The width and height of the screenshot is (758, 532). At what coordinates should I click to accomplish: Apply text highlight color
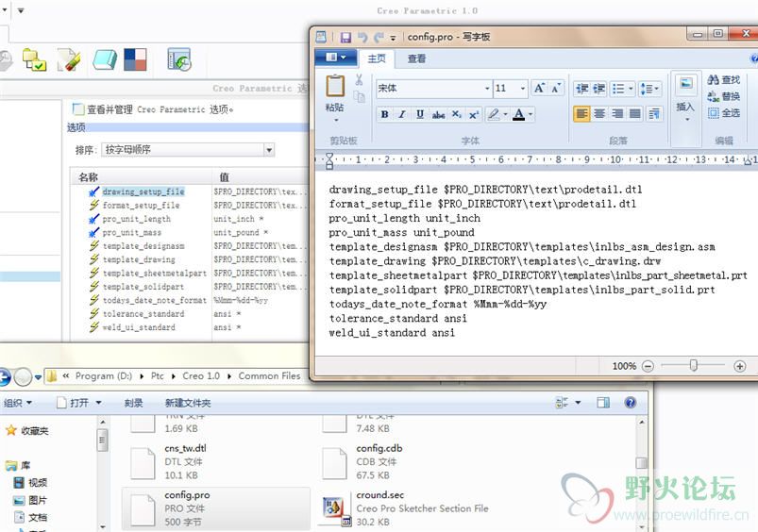493,114
